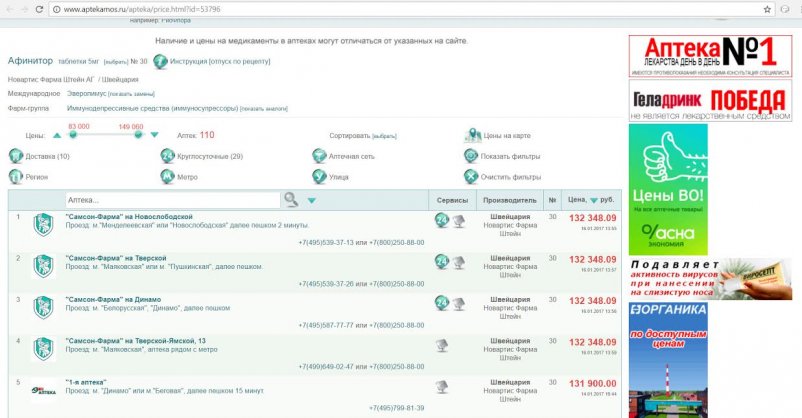Click gray service icon for 1-я аптека row
The width and height of the screenshot is (802, 418).
pyautogui.click(x=442, y=387)
